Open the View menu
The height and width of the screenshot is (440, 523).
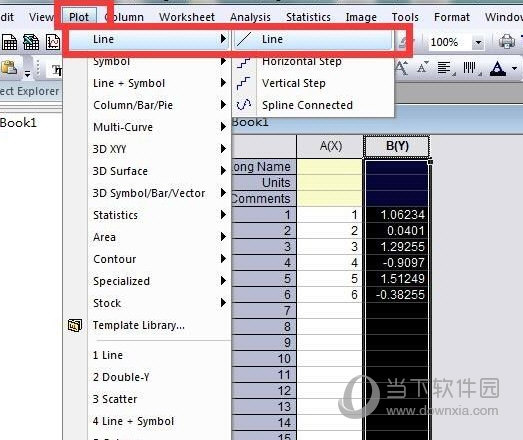pos(41,17)
